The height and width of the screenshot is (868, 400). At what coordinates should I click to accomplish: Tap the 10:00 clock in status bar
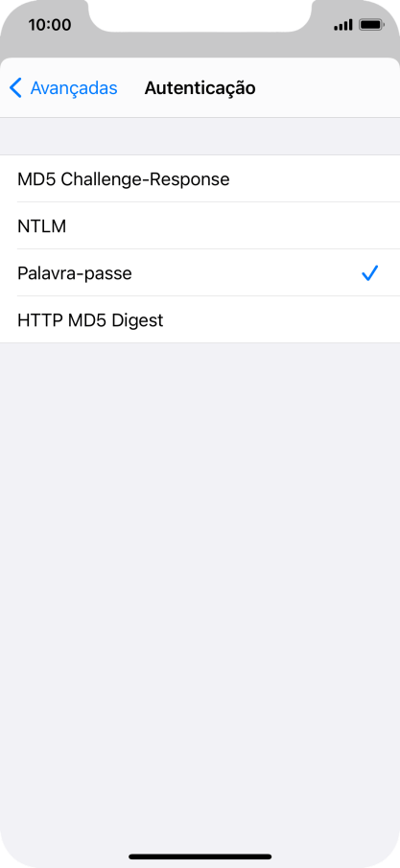(50, 25)
